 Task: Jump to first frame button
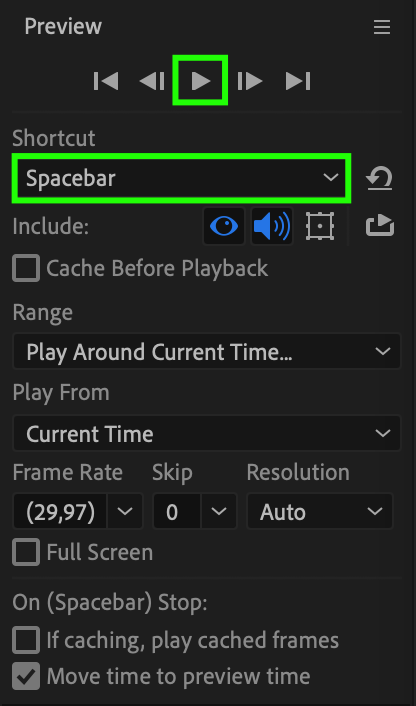click(106, 81)
